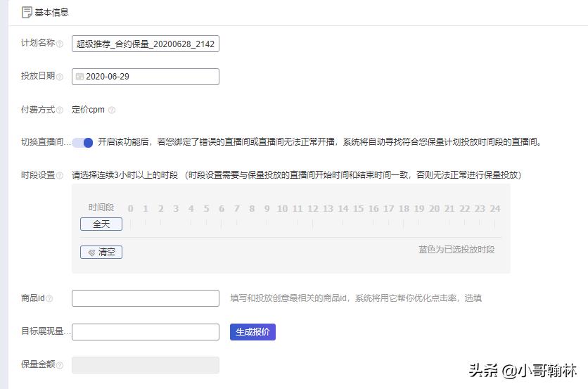Click help icon next to 商品id
Viewport: 588px width, 389px height.
[x=49, y=298]
